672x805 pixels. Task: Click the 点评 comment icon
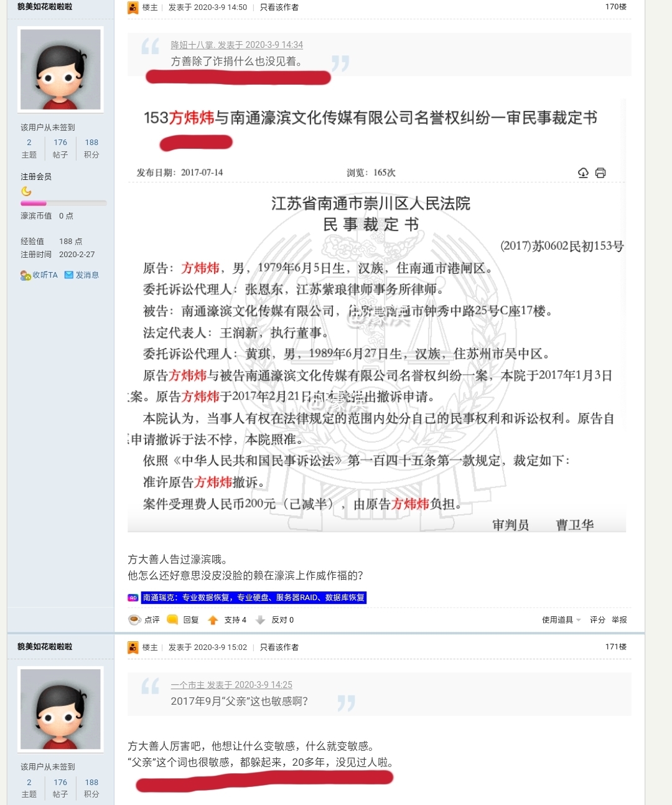(134, 619)
